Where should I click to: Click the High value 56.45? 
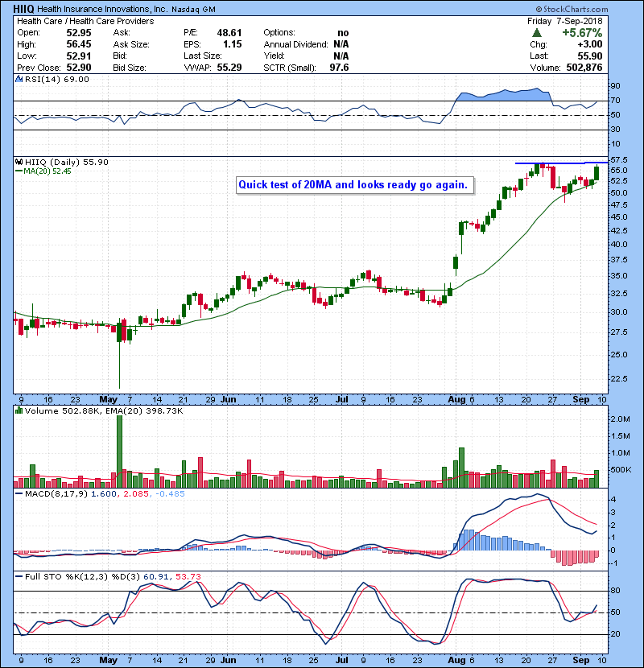pyautogui.click(x=79, y=44)
